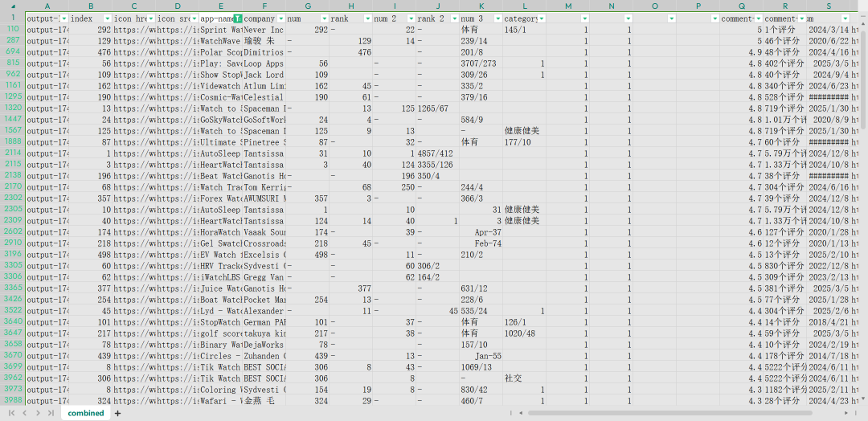Go to the next sheet tab arrow
Image resolution: width=868 pixels, height=421 pixels.
(x=38, y=413)
